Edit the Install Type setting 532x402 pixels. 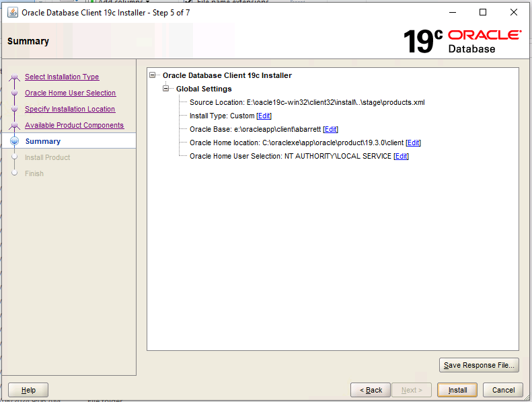click(264, 116)
